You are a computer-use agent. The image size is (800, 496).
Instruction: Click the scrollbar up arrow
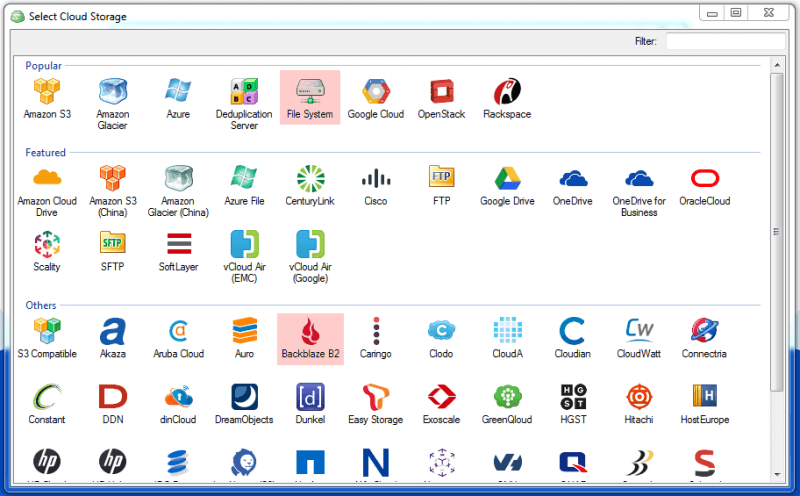pyautogui.click(x=777, y=65)
